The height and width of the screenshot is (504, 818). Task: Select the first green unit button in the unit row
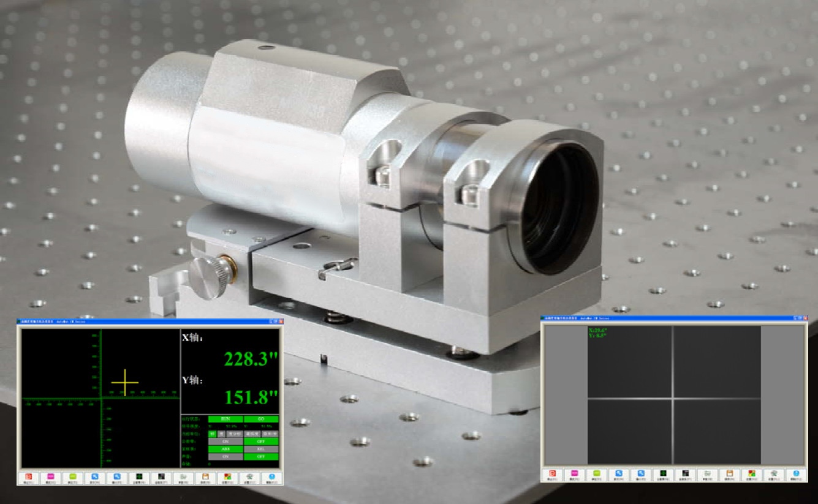tap(213, 434)
